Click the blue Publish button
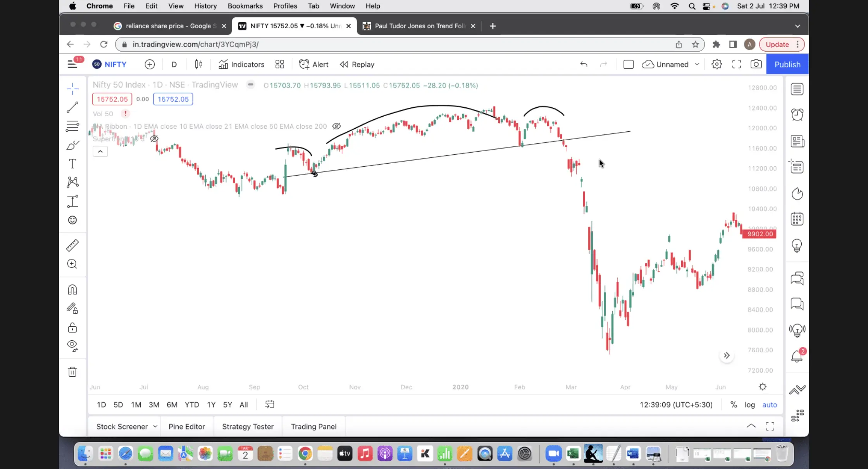 787,64
